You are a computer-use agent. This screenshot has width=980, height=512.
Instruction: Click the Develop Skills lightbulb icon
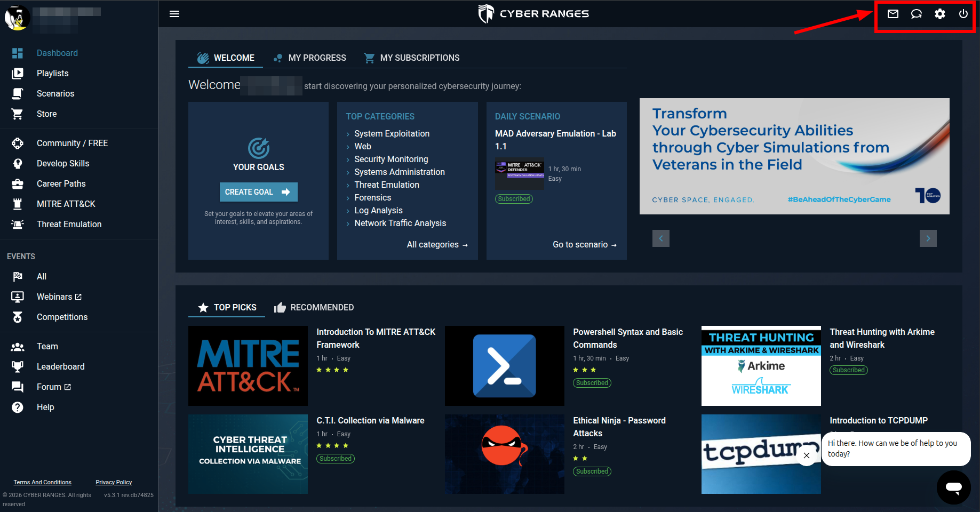coord(18,164)
